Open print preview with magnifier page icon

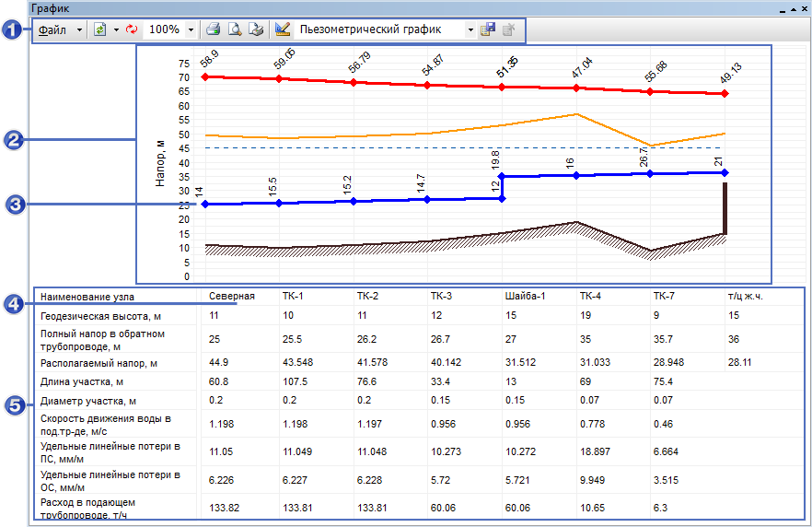click(235, 29)
